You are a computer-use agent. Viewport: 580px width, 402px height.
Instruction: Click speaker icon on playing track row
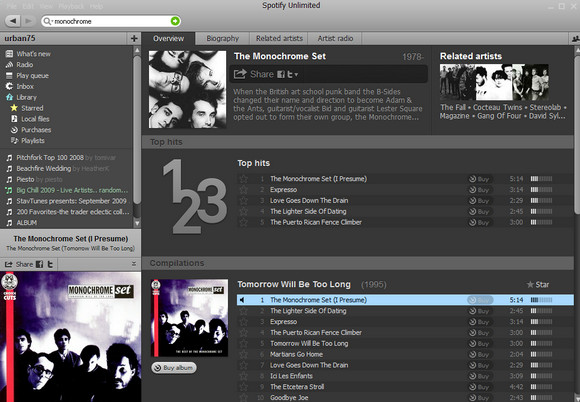pos(242,300)
